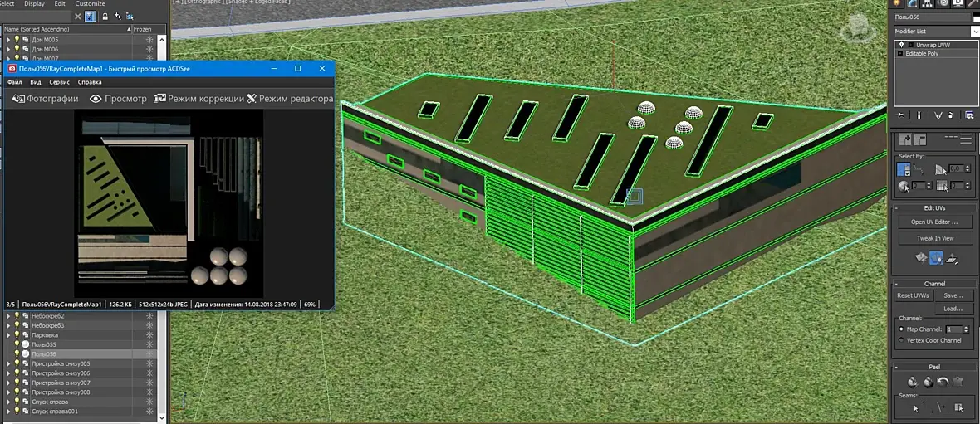Screen dimensions: 980x424
Task: Click the Pick Parent icon in explorer toolbar
Action: click(118, 17)
